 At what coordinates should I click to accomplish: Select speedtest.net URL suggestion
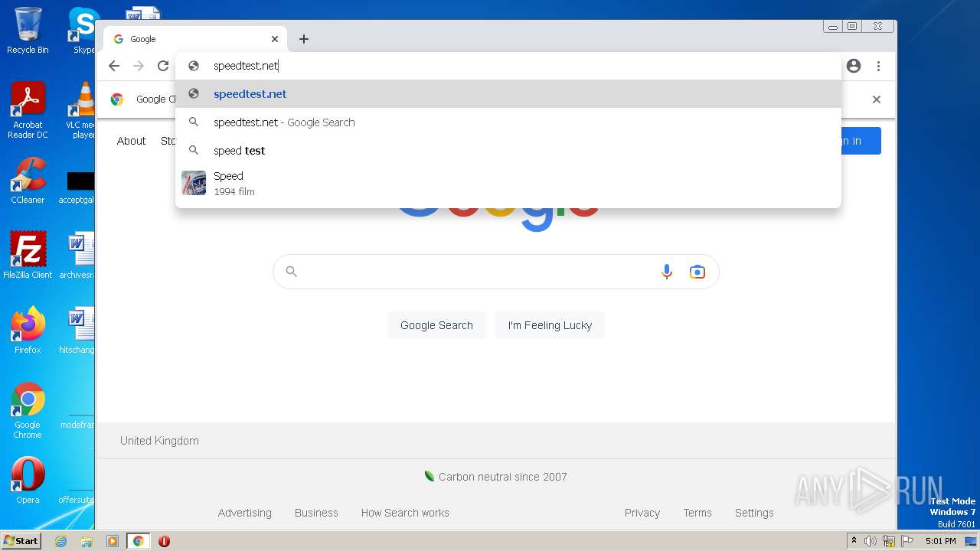tap(508, 94)
